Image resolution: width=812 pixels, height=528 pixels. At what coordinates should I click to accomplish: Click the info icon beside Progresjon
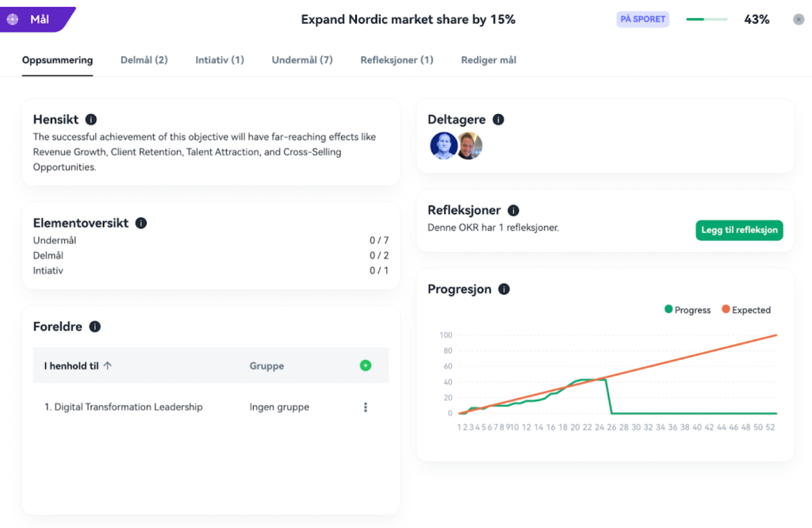[504, 289]
